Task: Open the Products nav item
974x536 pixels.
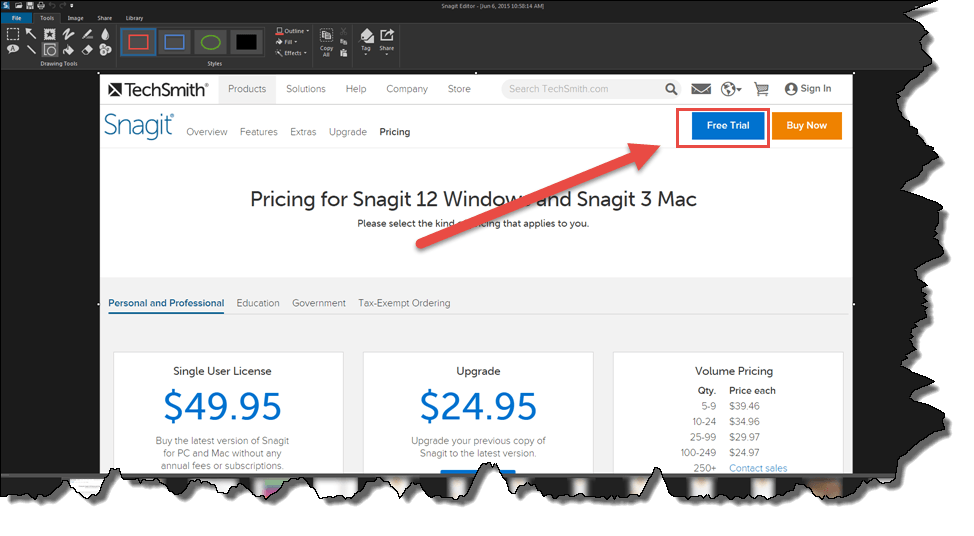Action: coord(247,89)
